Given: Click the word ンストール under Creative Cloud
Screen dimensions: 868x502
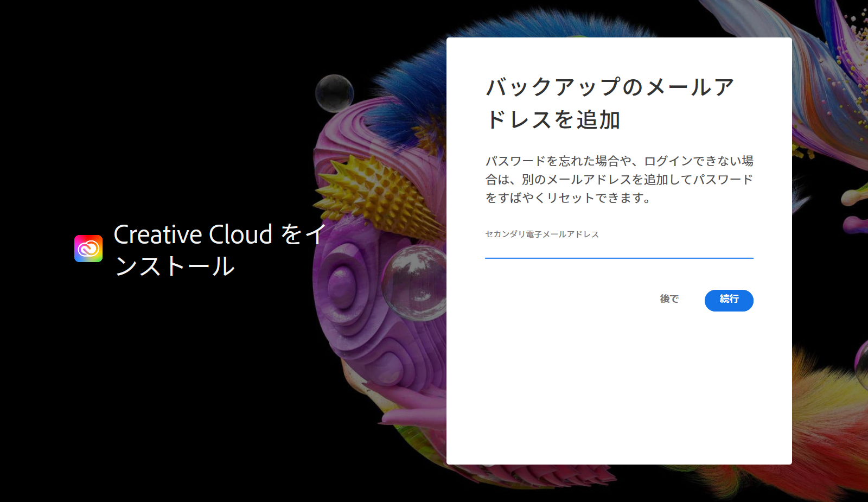Looking at the screenshot, I should pos(175,266).
